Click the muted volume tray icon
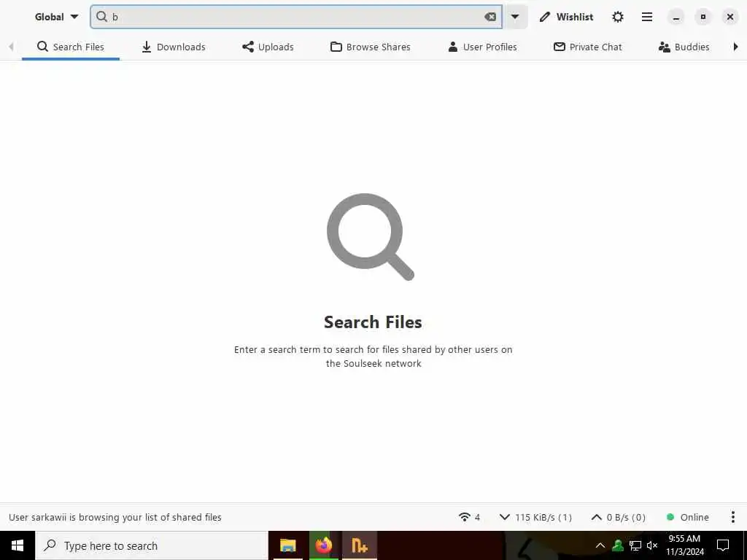Viewport: 747px width, 560px height. tap(652, 545)
